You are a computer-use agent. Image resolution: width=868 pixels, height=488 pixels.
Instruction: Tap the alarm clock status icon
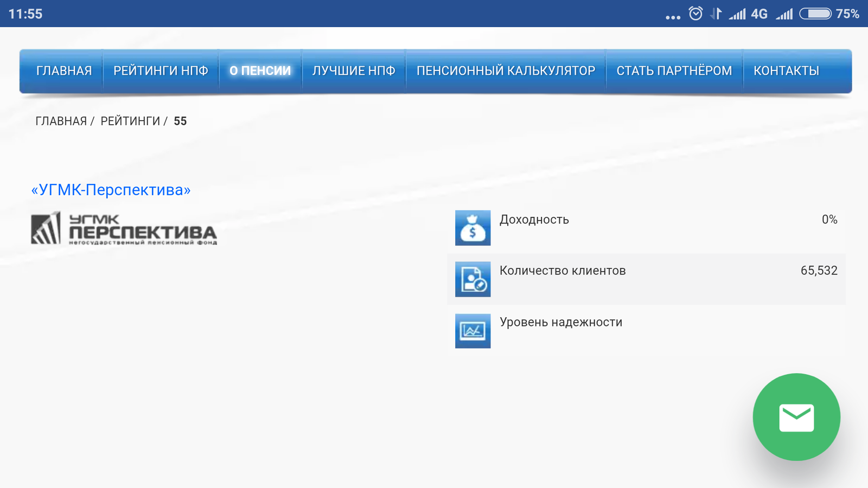pos(695,13)
